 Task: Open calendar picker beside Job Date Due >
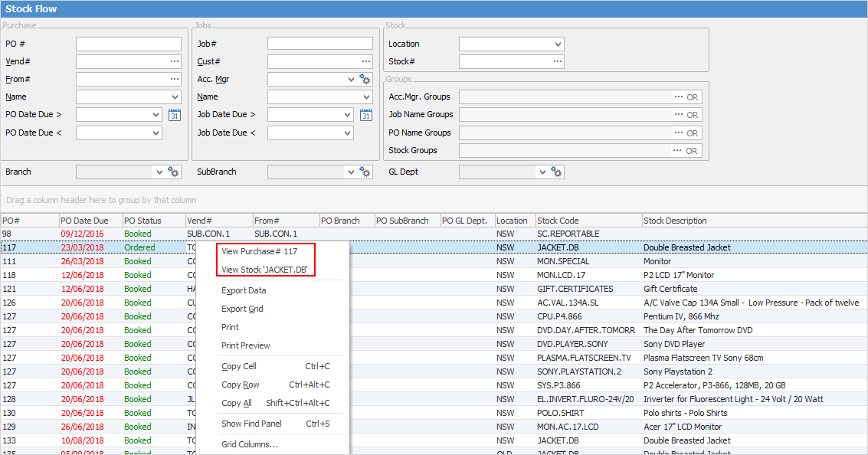pyautogui.click(x=365, y=115)
